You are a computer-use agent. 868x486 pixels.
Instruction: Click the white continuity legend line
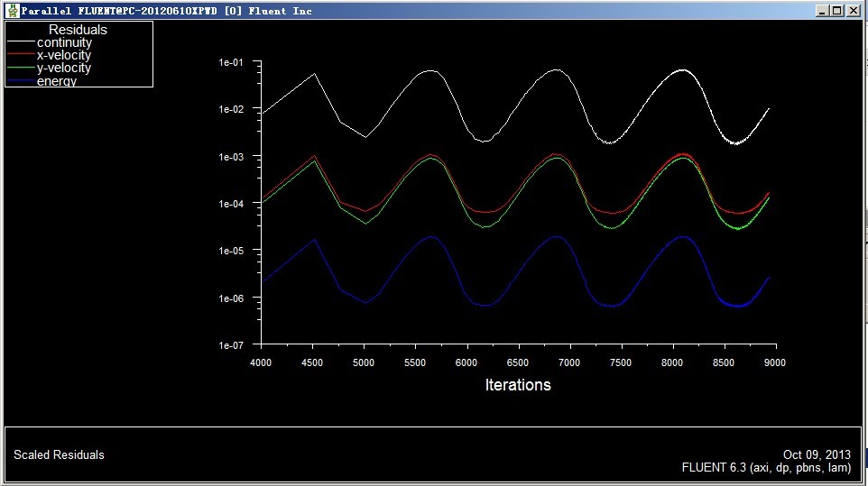pos(21,42)
